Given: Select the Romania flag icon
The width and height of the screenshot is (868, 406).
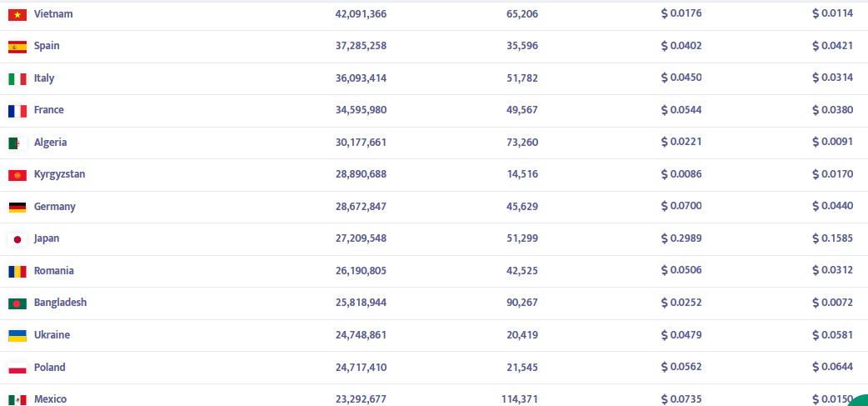Looking at the screenshot, I should pyautogui.click(x=17, y=271).
